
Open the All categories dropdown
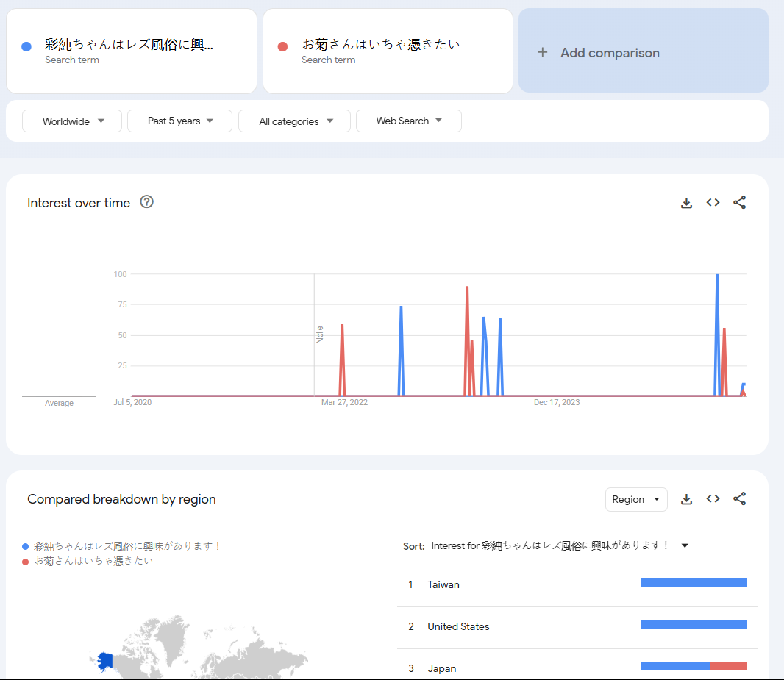point(294,121)
